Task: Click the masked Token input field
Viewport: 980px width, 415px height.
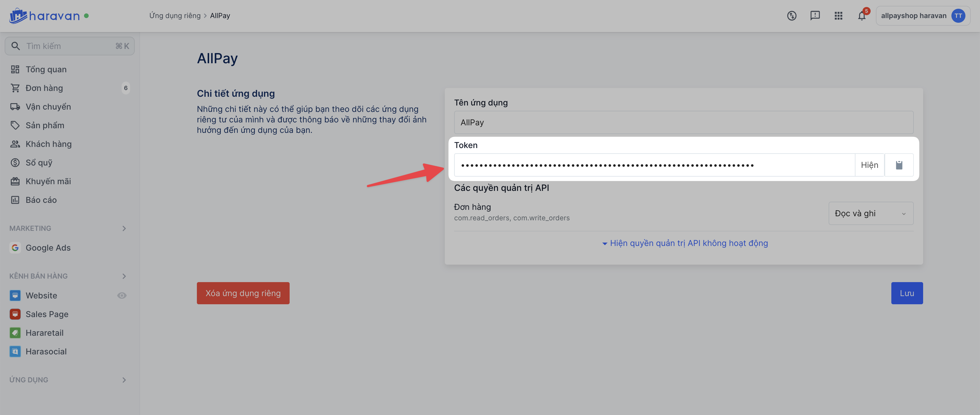Action: [x=654, y=165]
